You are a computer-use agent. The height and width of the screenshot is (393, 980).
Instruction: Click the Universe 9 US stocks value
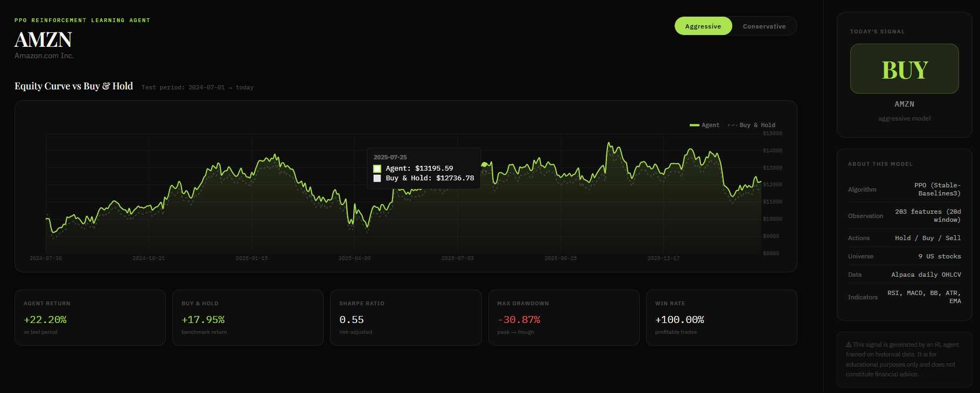point(940,256)
